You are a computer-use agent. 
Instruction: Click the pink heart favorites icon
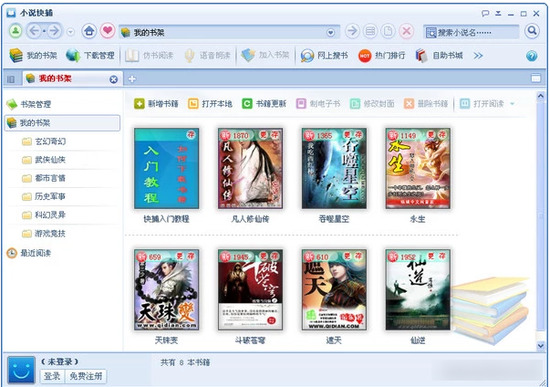108,31
